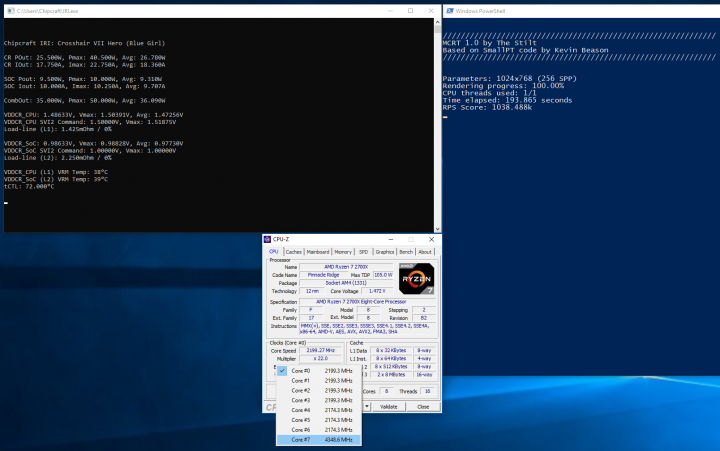Viewport: 720px width, 451px height.
Task: Open the Memory tab in CPU-Z
Action: click(343, 252)
